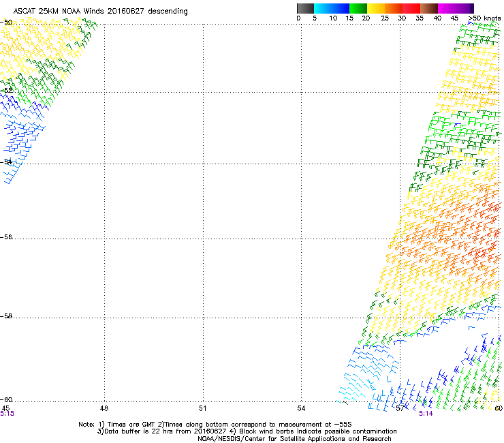Click the "48" longitude axis label

click(104, 408)
